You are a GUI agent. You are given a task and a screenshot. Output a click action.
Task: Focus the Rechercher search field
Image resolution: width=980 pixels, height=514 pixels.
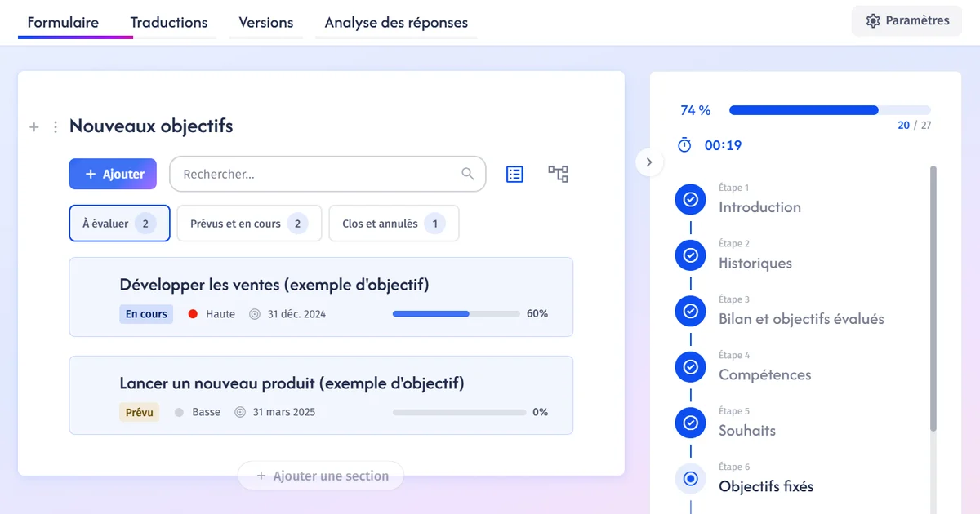pos(327,174)
